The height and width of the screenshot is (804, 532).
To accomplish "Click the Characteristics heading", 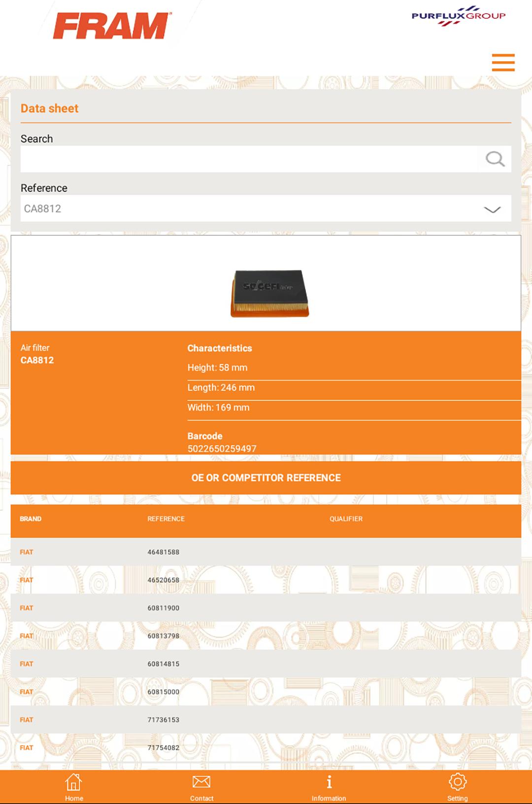I will [220, 348].
